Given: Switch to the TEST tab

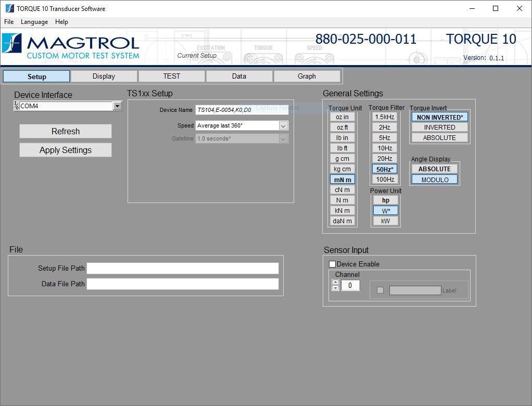Looking at the screenshot, I should 171,77.
